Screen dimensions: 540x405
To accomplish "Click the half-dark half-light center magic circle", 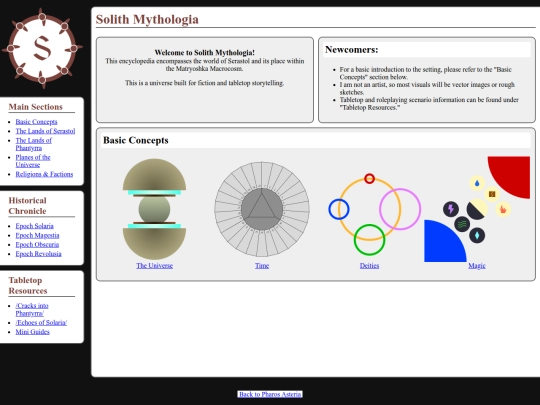I will tap(477, 209).
